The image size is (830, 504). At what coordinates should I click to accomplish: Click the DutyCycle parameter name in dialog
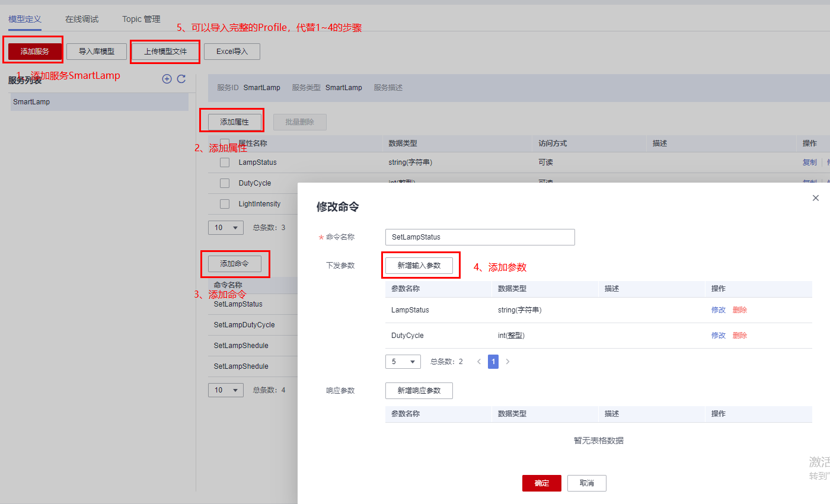point(407,336)
